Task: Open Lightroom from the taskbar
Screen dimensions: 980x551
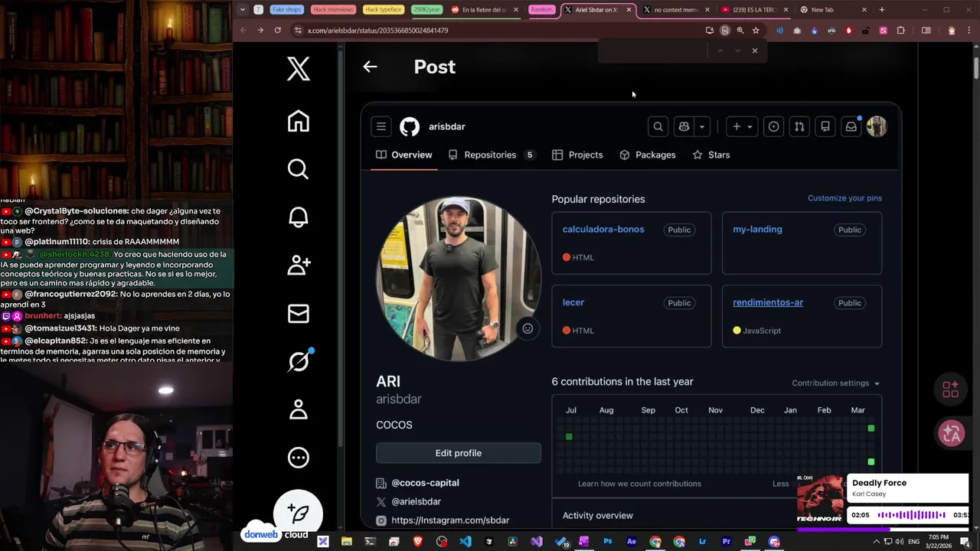Action: pos(703,542)
